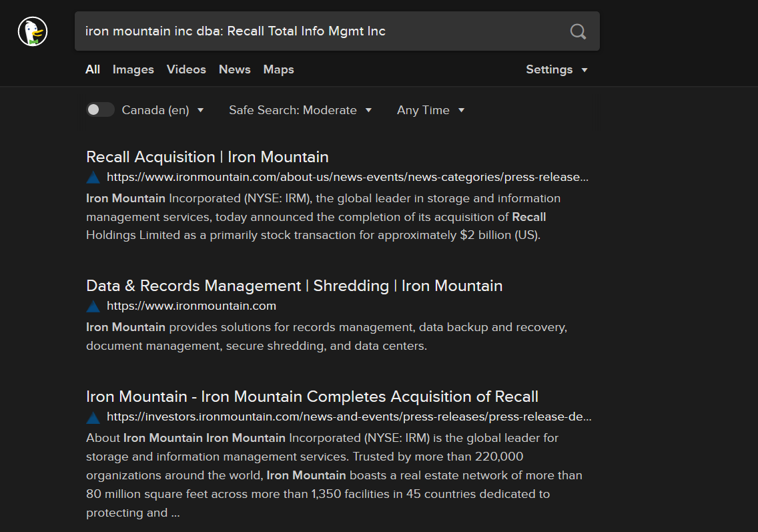Open the Settings dropdown menu
The width and height of the screenshot is (758, 532).
pyautogui.click(x=556, y=69)
